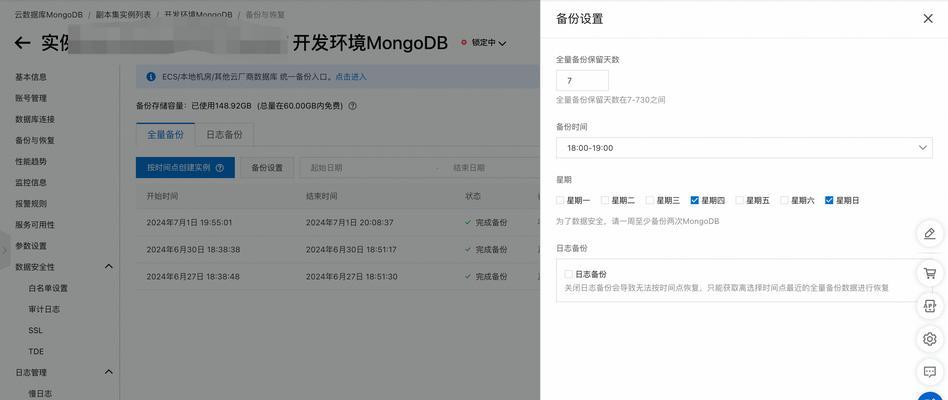This screenshot has width=948, height=400.
Task: Click the edit pencil icon on the right toolbar
Action: [x=930, y=233]
